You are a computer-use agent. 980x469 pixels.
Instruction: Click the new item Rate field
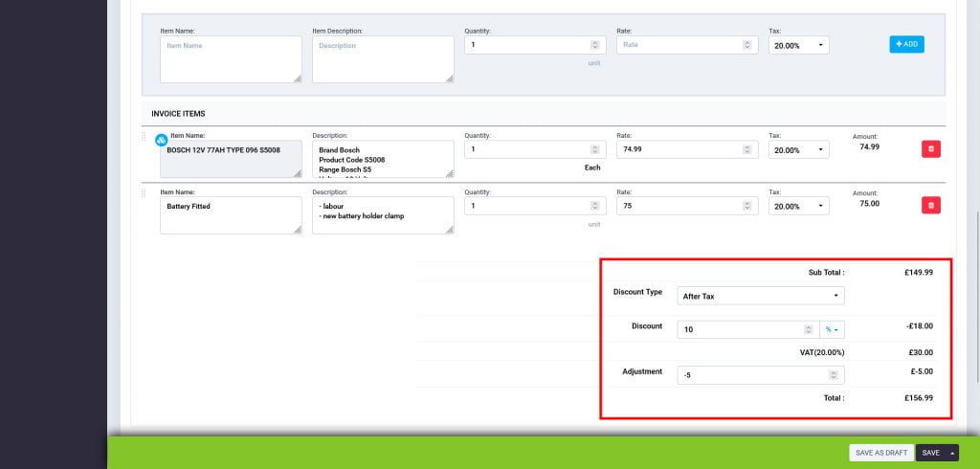pos(687,45)
